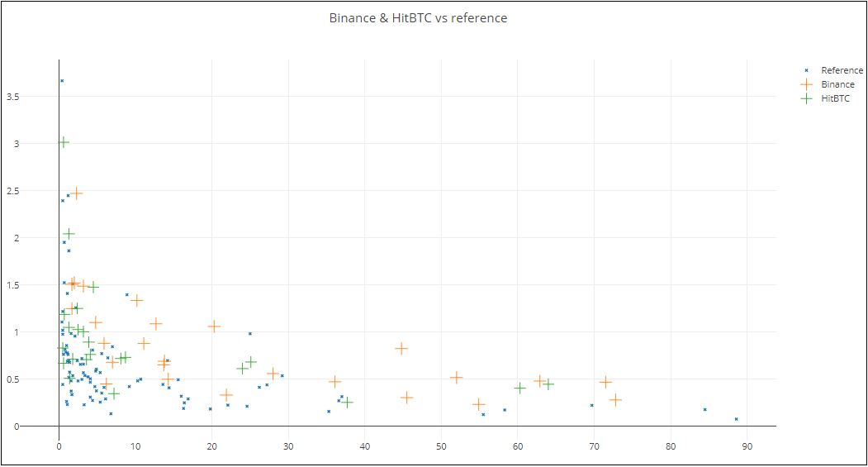Click the blue Reference point near x 84
The height and width of the screenshot is (467, 868).
click(x=704, y=409)
